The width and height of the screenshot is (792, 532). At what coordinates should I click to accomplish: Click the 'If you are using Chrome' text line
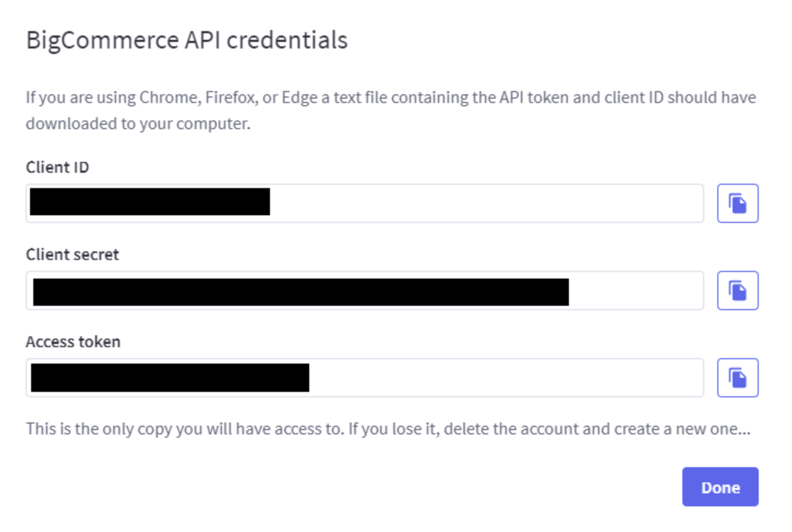(391, 98)
